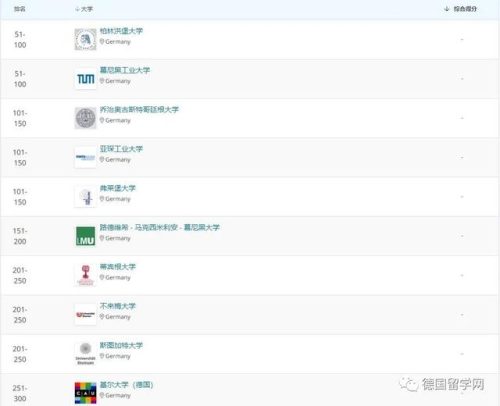This screenshot has height=406, width=500.
Task: Click Germany text under 慕尼黑工业大学
Action: pos(118,81)
